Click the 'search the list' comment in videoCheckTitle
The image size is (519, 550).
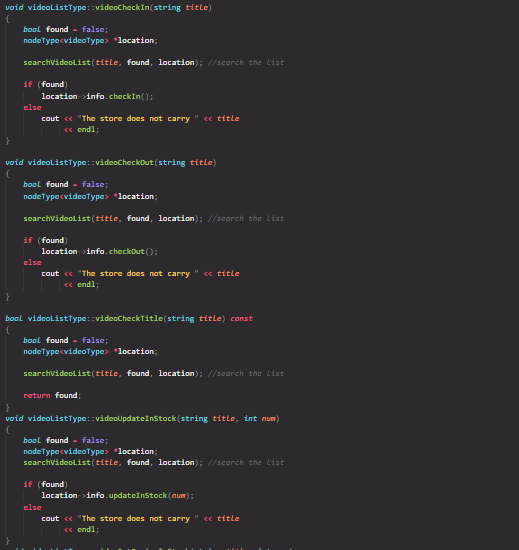(246, 374)
